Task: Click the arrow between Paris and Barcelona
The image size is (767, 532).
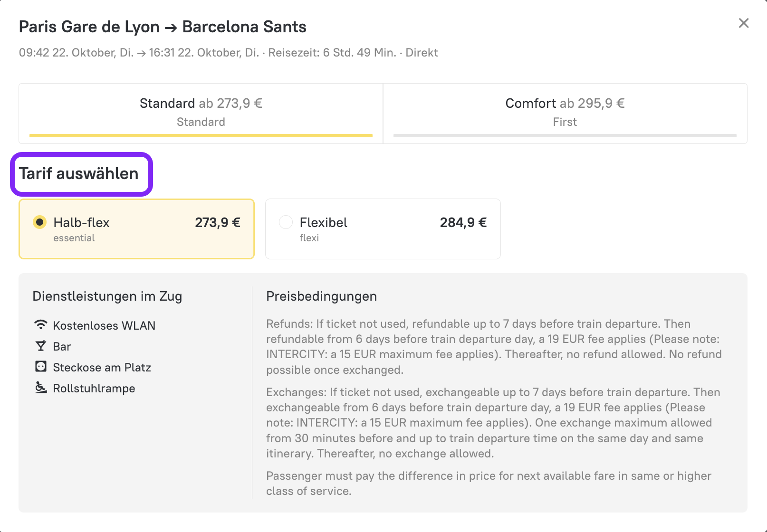Action: point(171,28)
